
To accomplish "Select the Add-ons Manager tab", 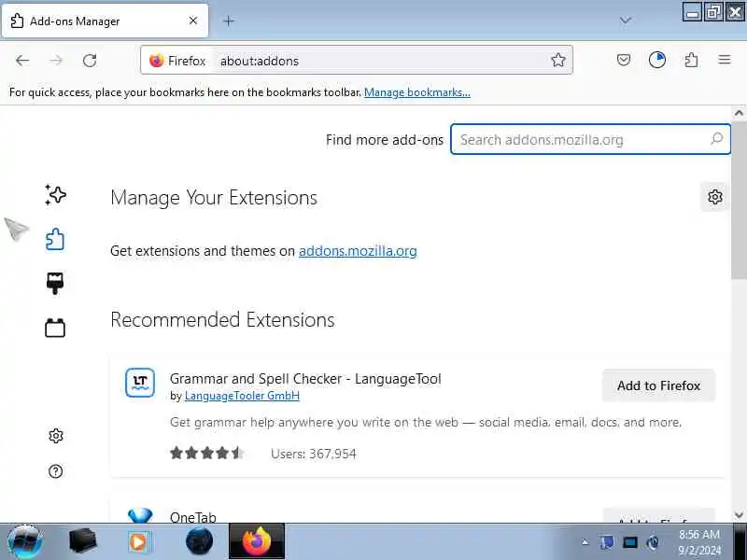I will [105, 21].
